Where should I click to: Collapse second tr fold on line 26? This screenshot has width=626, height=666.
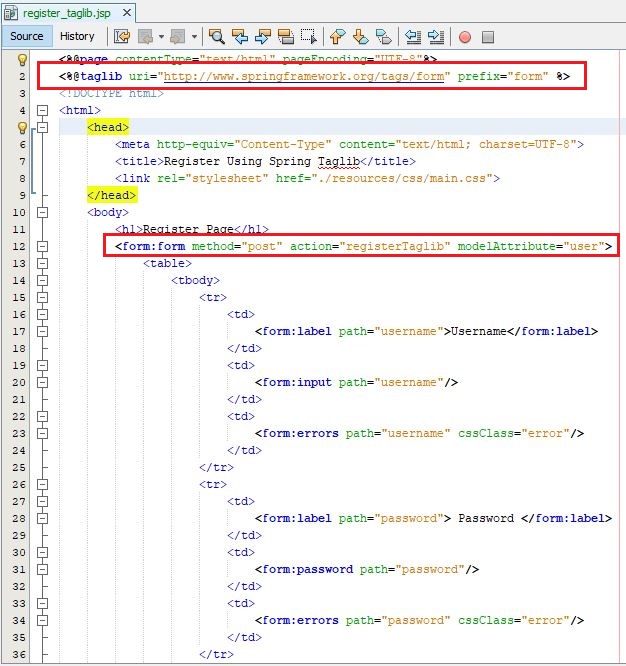[x=42, y=484]
